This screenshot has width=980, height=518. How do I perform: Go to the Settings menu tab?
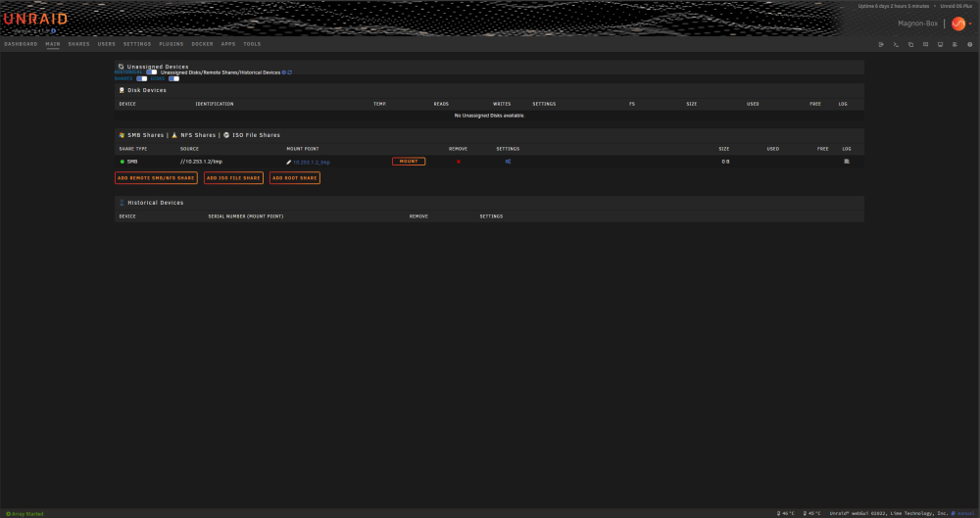coord(137,44)
